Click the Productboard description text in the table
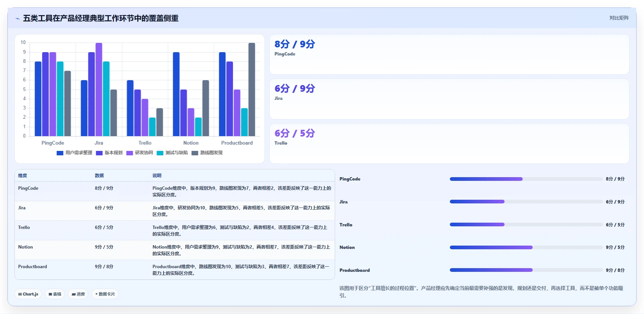This screenshot has width=644, height=314. pyautogui.click(x=241, y=270)
